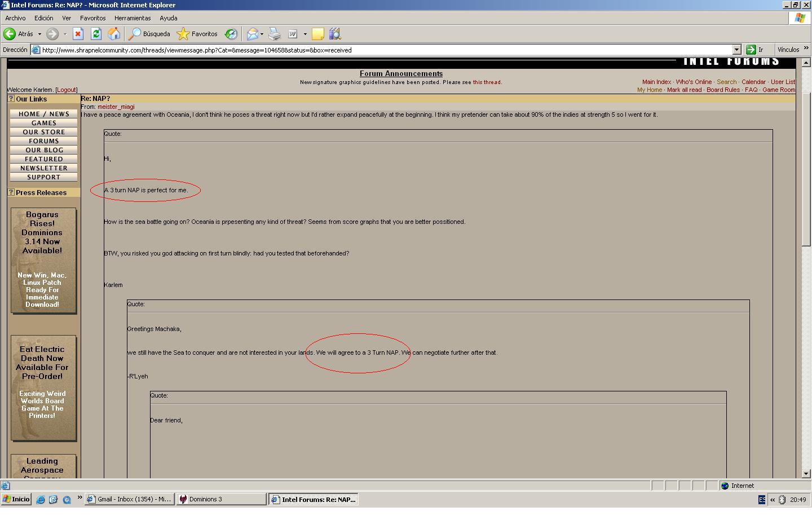
Task: Open the Edición menu
Action: tap(43, 18)
